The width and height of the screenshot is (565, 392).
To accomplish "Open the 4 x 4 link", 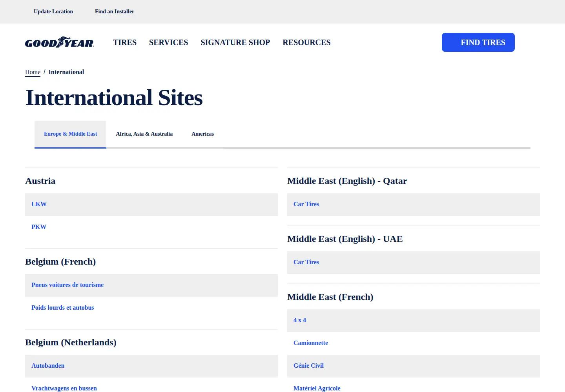I will coord(300,320).
